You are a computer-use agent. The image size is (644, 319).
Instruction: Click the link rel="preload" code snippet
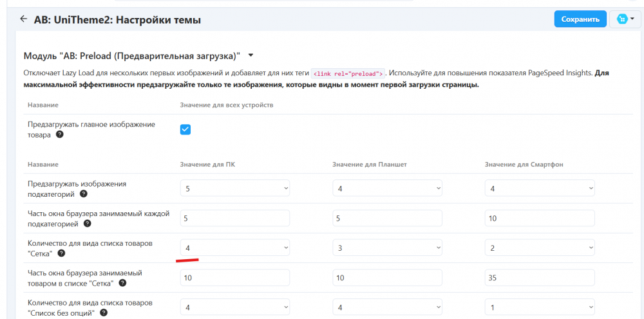(x=348, y=74)
